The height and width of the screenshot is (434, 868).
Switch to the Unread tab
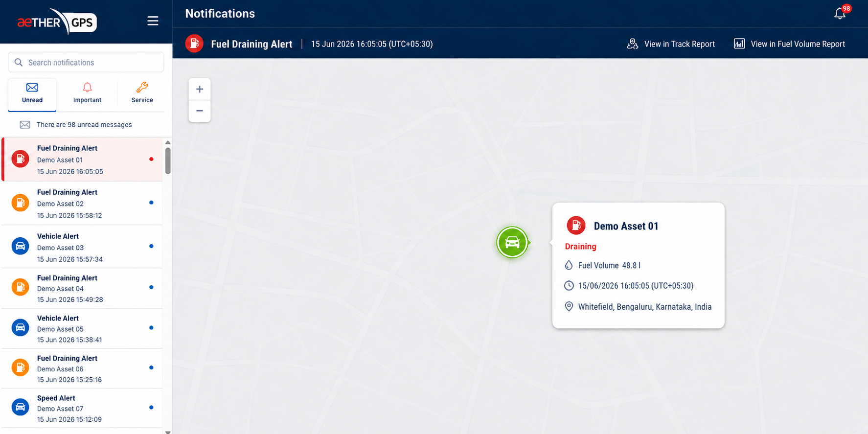[x=32, y=93]
